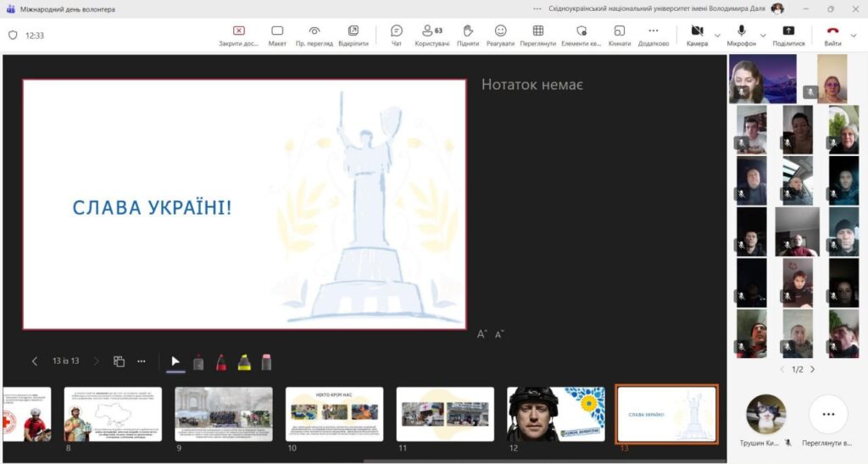Expand the camera options dropdown arrow

(718, 36)
